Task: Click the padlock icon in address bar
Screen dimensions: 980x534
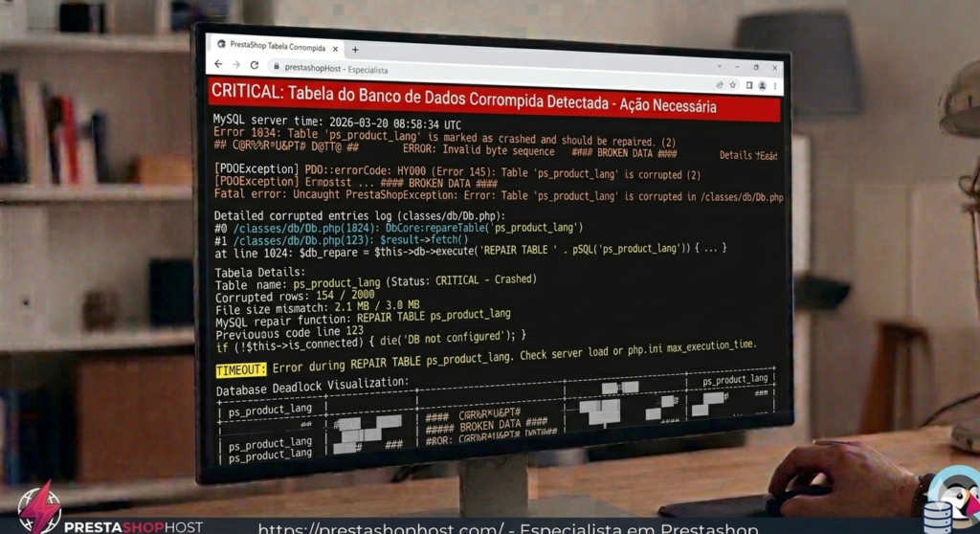Action: 277,66
